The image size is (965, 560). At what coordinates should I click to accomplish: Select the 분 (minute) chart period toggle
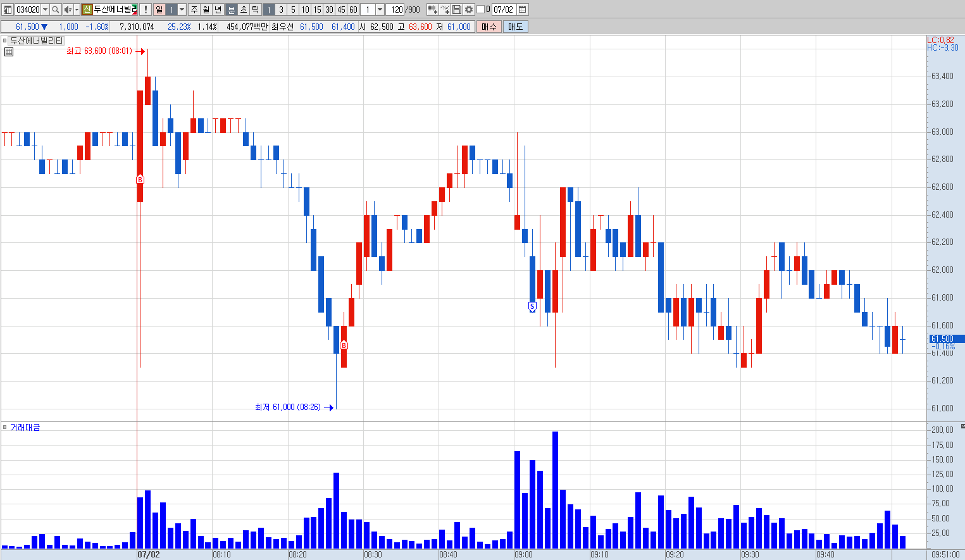231,9
